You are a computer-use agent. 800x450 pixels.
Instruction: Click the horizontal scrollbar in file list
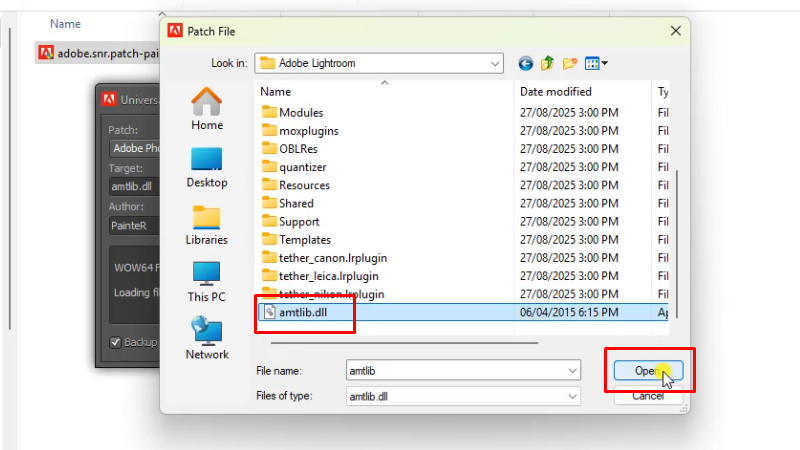[x=404, y=343]
